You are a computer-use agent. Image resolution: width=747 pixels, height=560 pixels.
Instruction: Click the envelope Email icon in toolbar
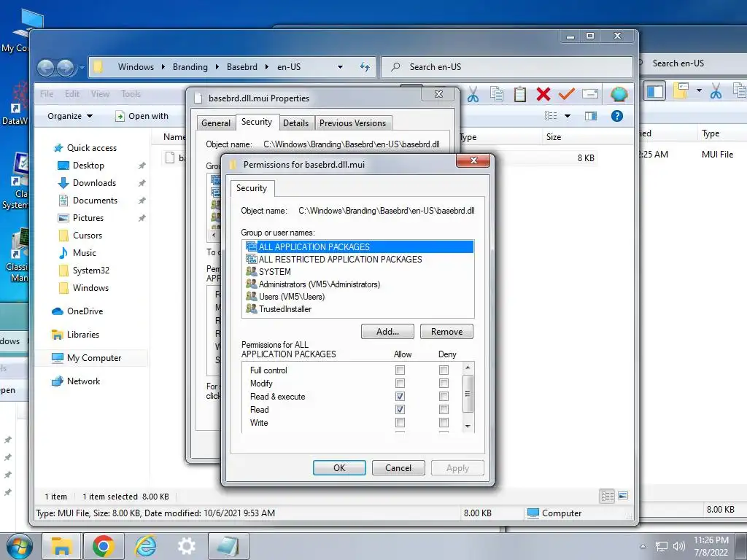(x=589, y=94)
